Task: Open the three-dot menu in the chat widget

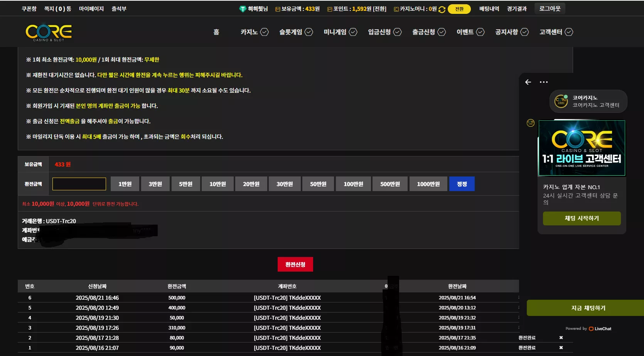Action: click(544, 82)
